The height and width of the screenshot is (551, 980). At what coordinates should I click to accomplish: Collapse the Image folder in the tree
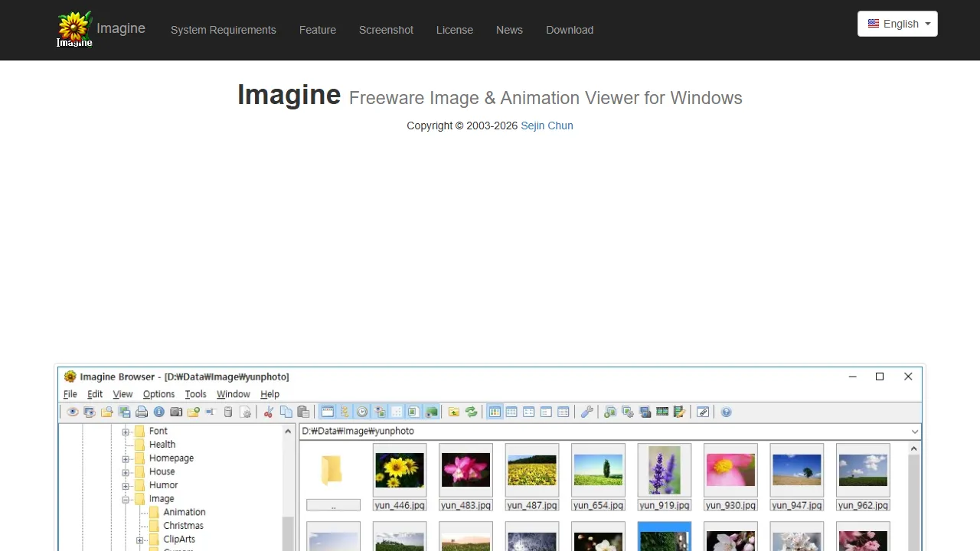[125, 498]
